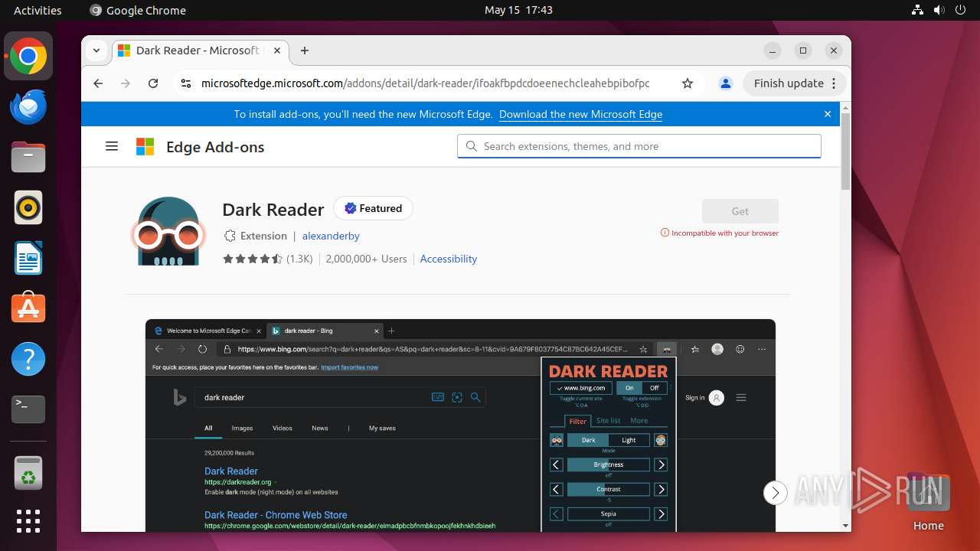980x551 pixels.
Task: Open the Google Chrome app menu
Action: (x=138, y=10)
